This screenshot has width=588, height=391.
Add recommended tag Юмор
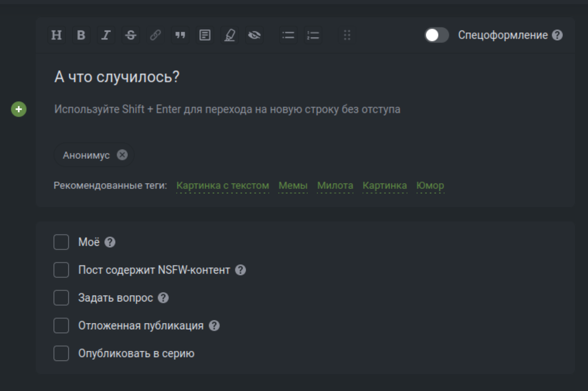(430, 186)
